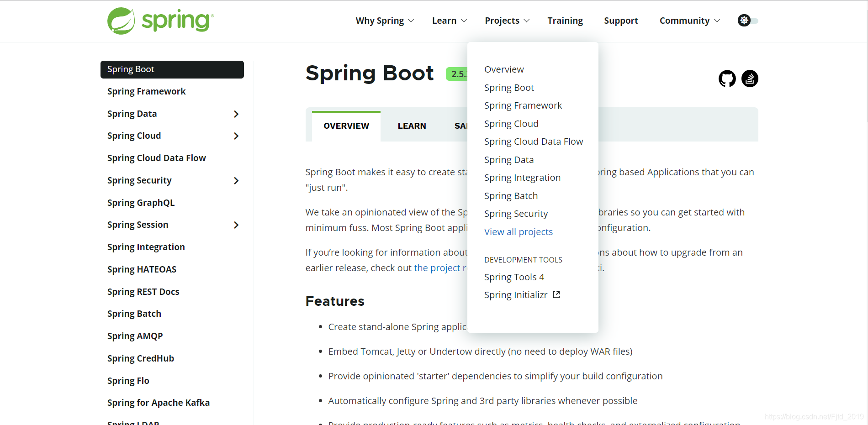Select Spring Boot in Projects dropdown

tap(509, 88)
